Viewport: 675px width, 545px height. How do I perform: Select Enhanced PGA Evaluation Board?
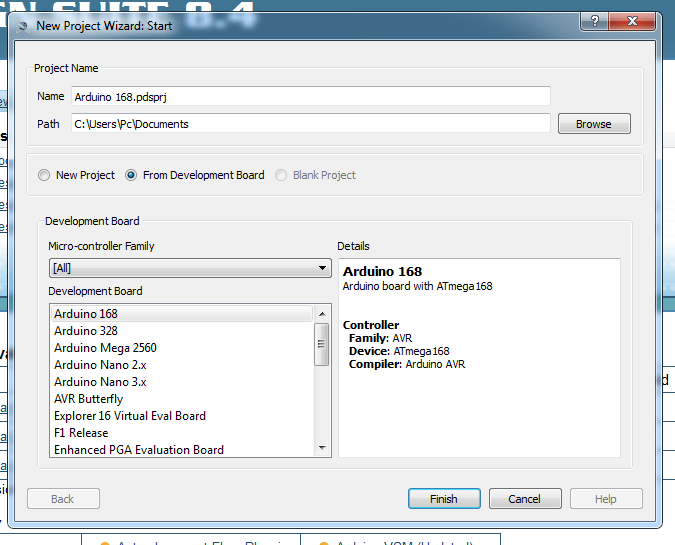pyautogui.click(x=182, y=449)
